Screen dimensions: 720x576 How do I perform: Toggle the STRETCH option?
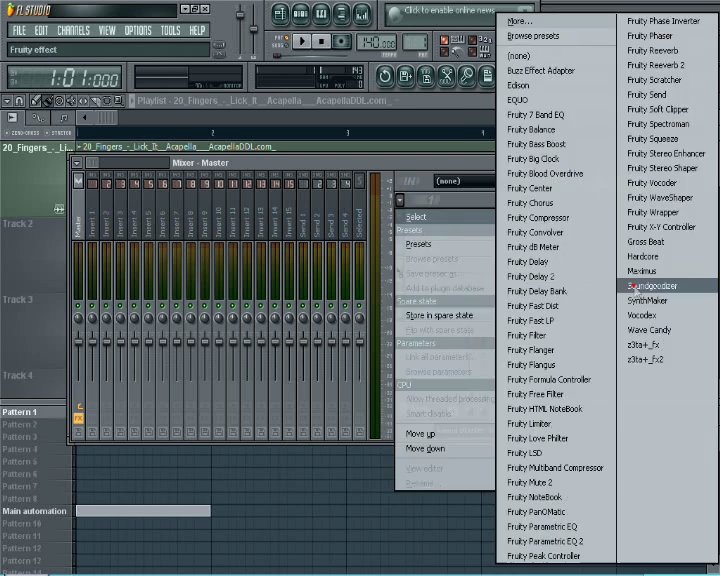59,133
